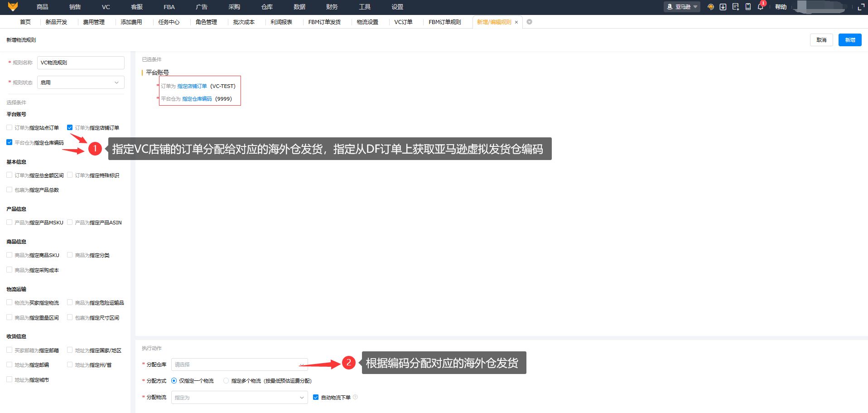Open the VC top menu

(x=106, y=7)
